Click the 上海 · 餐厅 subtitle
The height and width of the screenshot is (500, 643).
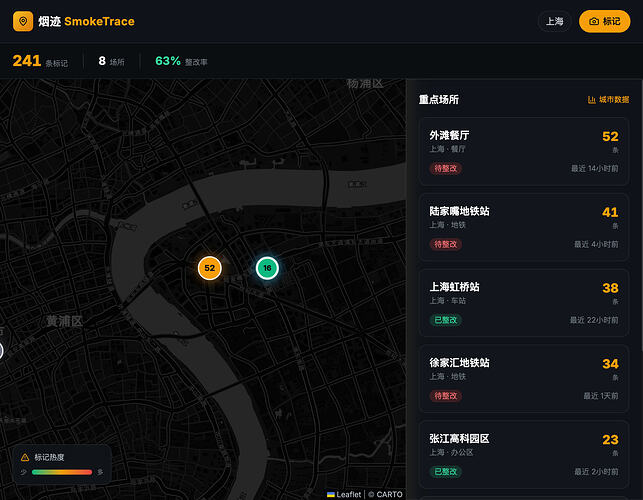point(447,149)
